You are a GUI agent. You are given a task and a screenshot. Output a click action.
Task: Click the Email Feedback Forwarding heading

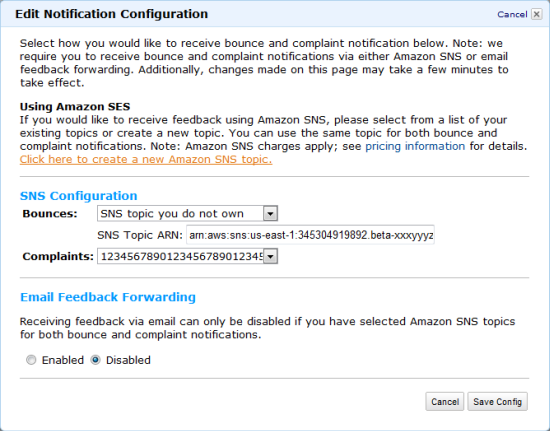pos(108,297)
